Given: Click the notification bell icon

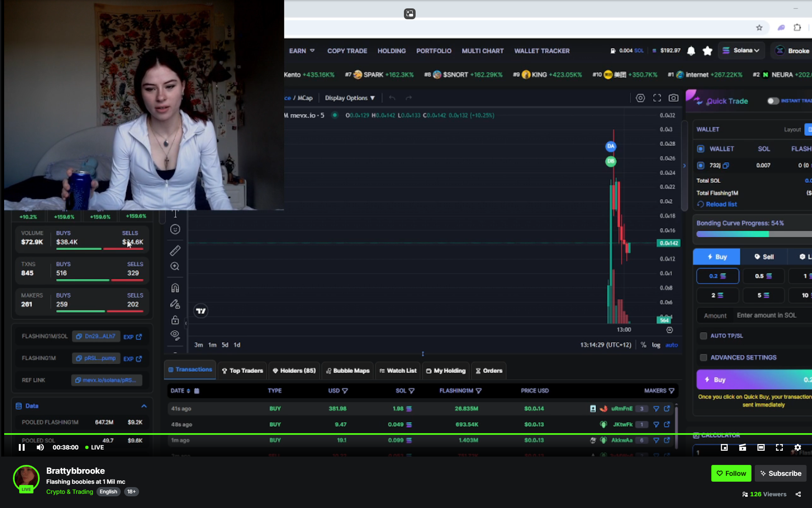Looking at the screenshot, I should [x=691, y=51].
